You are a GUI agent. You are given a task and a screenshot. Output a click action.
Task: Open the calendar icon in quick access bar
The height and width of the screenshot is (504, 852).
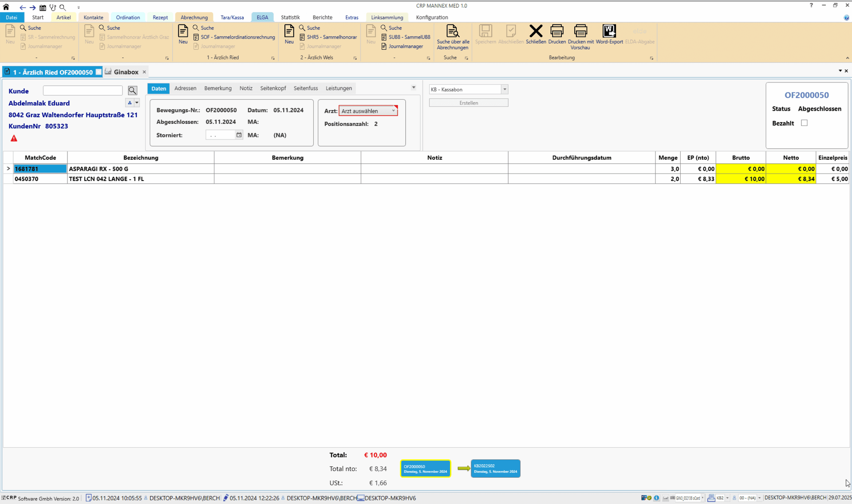coord(43,8)
